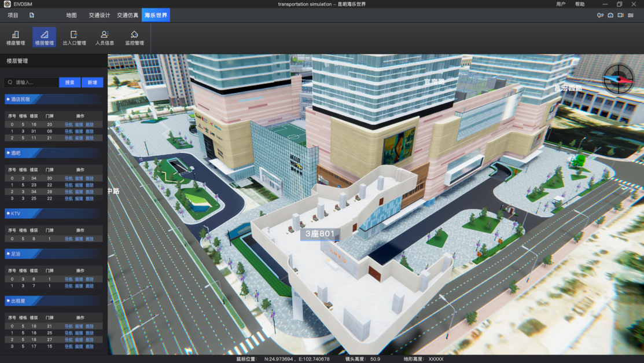Open the 出入口管理 entrance management tool
Screen dimensions: 644x363
coord(74,38)
